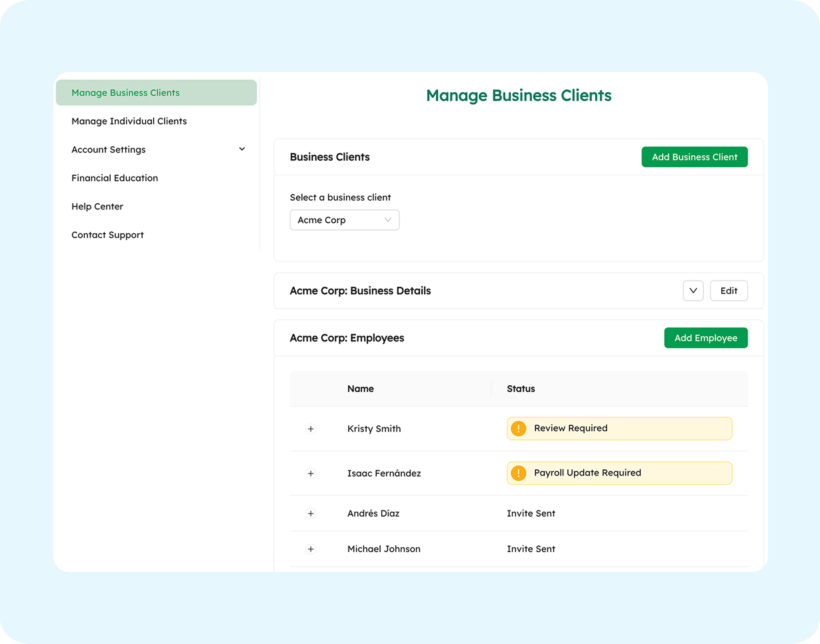Click the Name column header
Viewport: 820px width, 644px height.
coord(360,389)
